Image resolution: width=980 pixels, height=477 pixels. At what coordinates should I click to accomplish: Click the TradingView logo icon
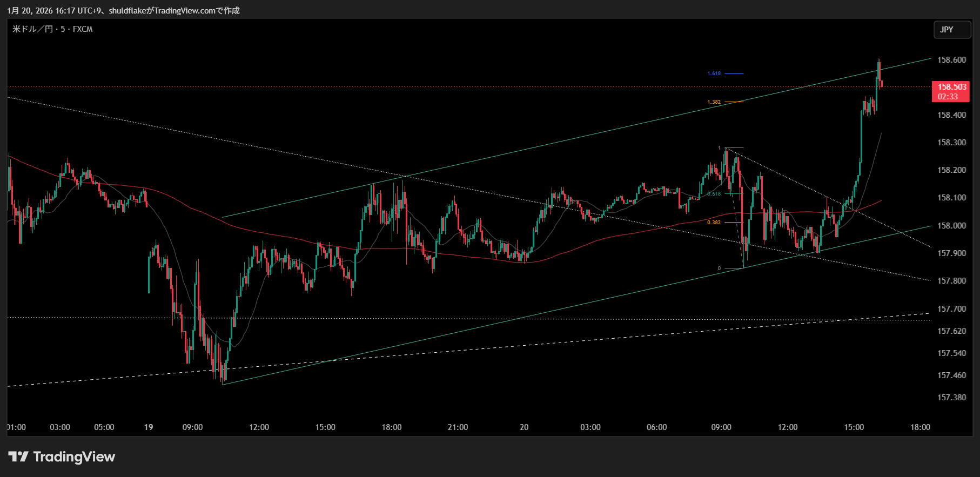tap(18, 457)
